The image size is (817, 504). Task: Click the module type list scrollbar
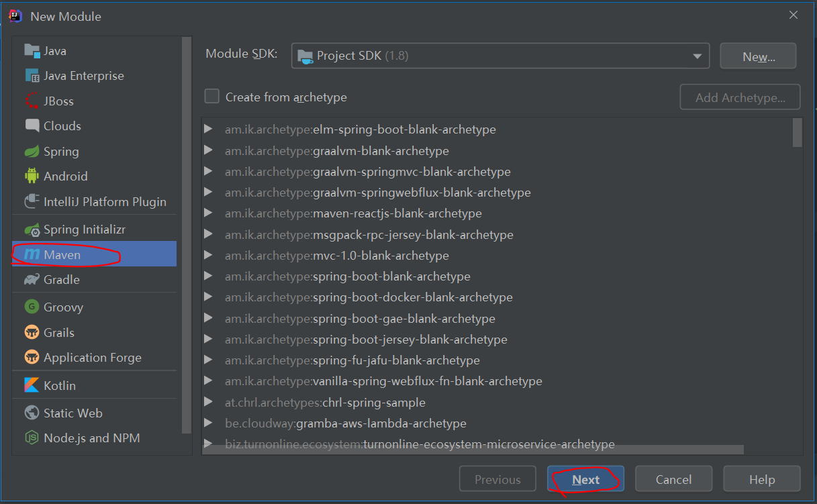[187, 235]
